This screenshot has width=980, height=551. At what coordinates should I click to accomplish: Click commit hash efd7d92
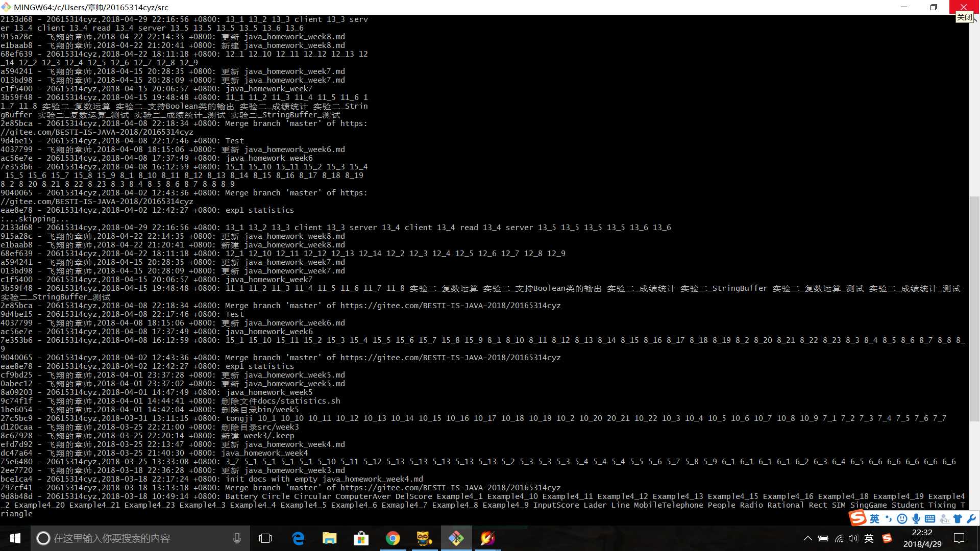coord(16,444)
